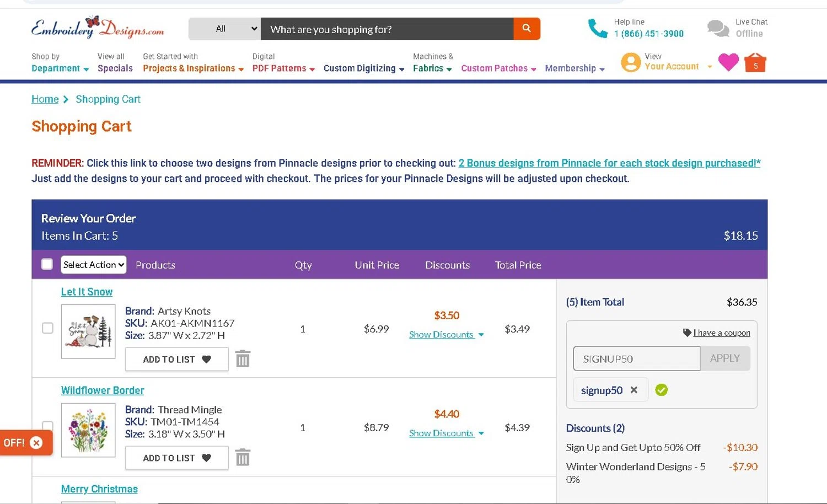Image resolution: width=827 pixels, height=504 pixels.
Task: Open the wishlist heart icon in header
Action: (x=728, y=62)
